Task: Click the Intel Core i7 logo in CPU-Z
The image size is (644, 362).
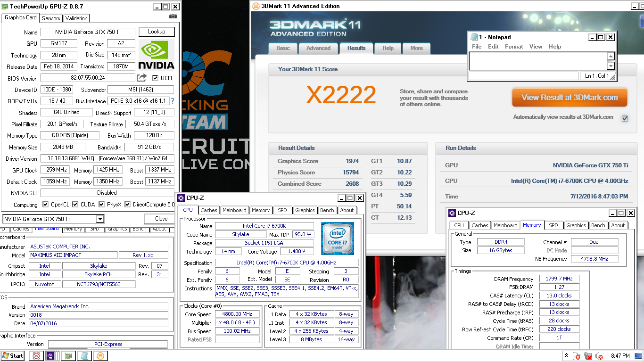Action: tap(338, 239)
